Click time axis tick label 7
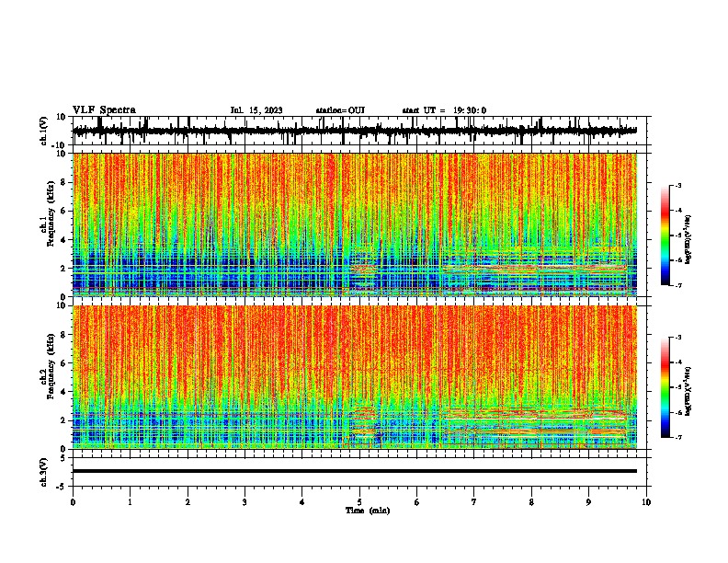 pos(474,502)
